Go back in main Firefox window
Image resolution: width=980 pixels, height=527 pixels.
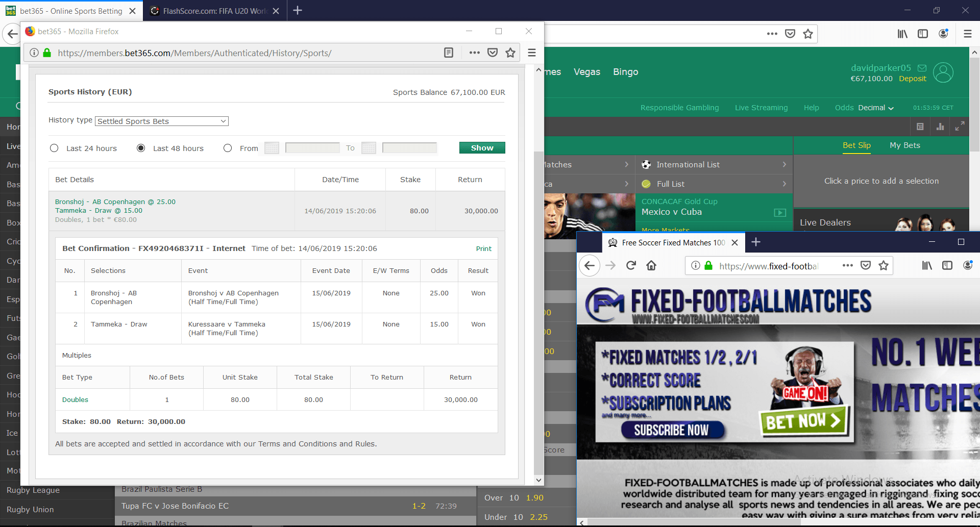[x=12, y=34]
